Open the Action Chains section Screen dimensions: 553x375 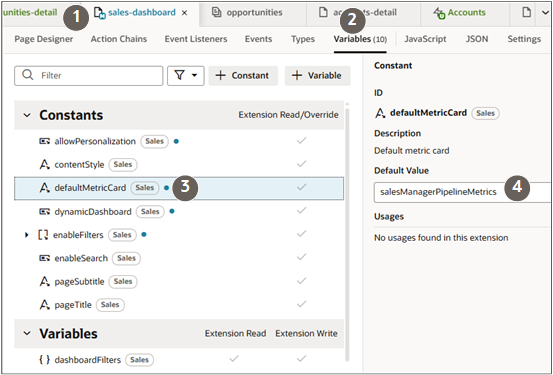point(119,39)
